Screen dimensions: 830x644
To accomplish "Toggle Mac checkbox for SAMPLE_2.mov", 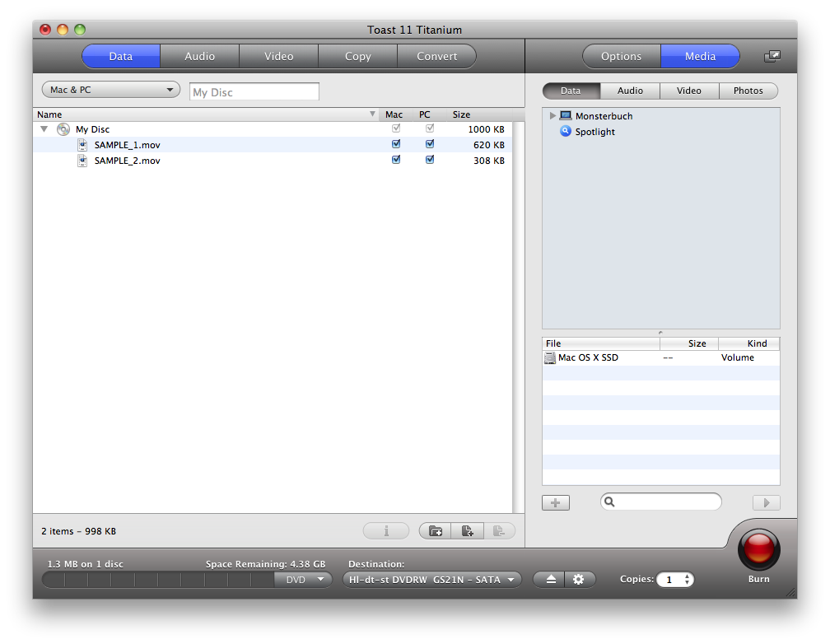I will 396,160.
